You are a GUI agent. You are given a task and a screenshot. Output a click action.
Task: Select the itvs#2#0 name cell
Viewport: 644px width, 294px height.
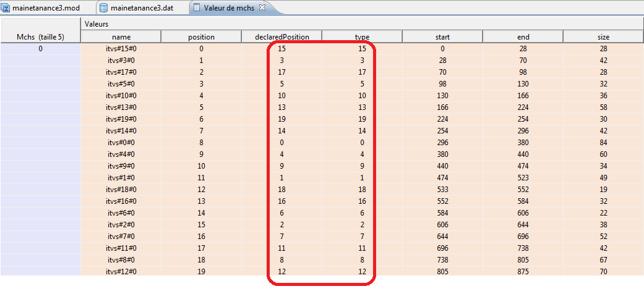tap(121, 225)
